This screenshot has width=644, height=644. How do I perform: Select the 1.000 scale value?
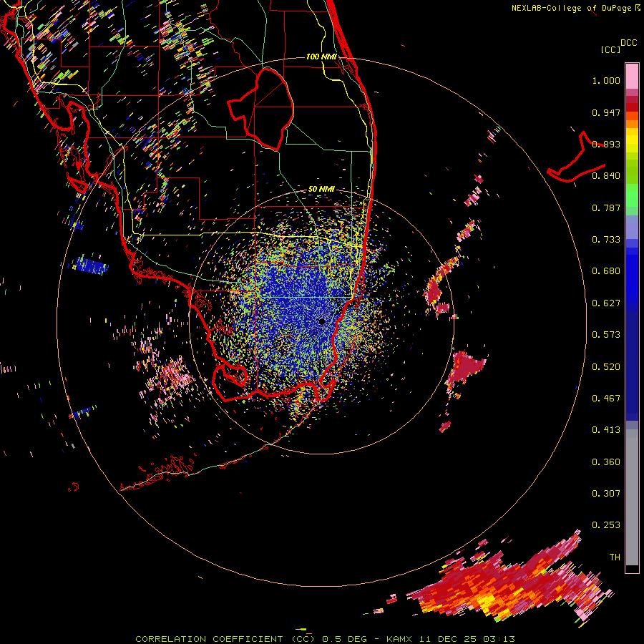(x=606, y=80)
